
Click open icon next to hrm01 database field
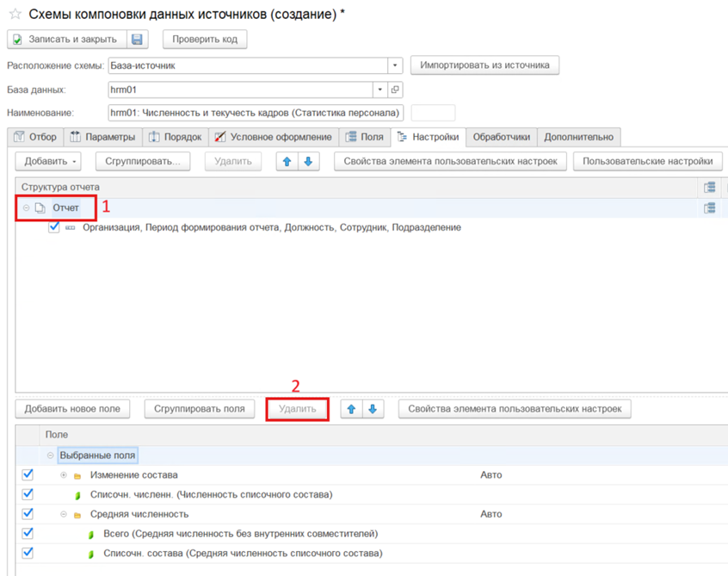(395, 90)
